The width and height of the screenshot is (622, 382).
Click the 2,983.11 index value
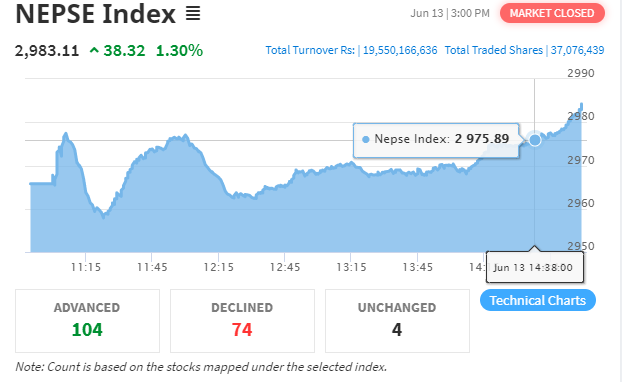[47, 51]
